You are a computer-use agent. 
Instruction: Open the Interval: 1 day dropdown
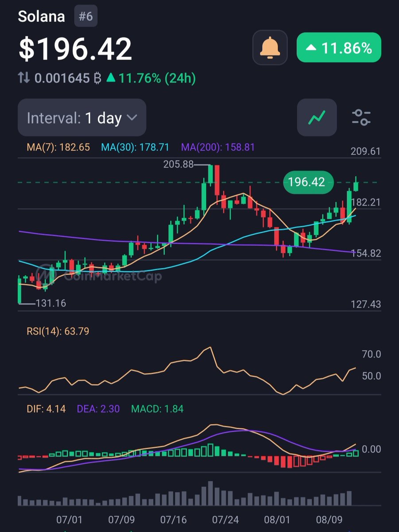point(82,118)
